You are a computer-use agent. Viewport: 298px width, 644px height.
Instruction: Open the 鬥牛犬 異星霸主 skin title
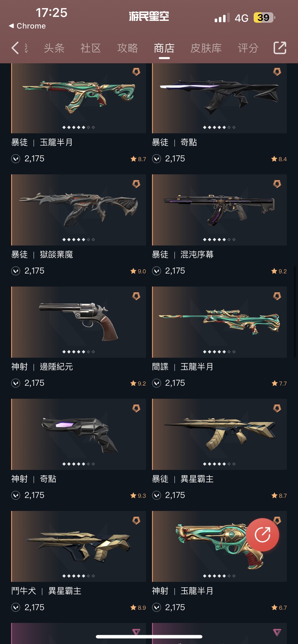[x=46, y=591]
